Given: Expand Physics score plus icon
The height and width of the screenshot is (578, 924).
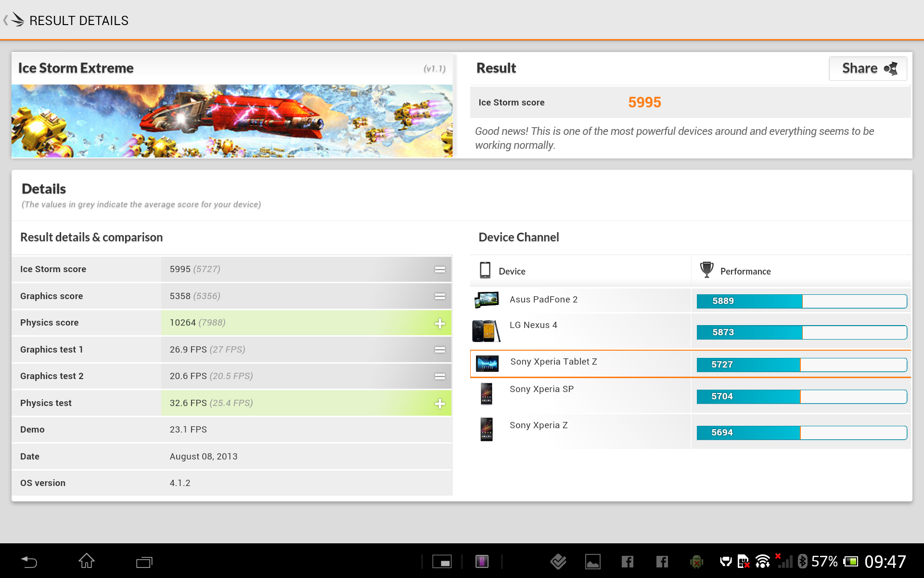Looking at the screenshot, I should point(439,323).
